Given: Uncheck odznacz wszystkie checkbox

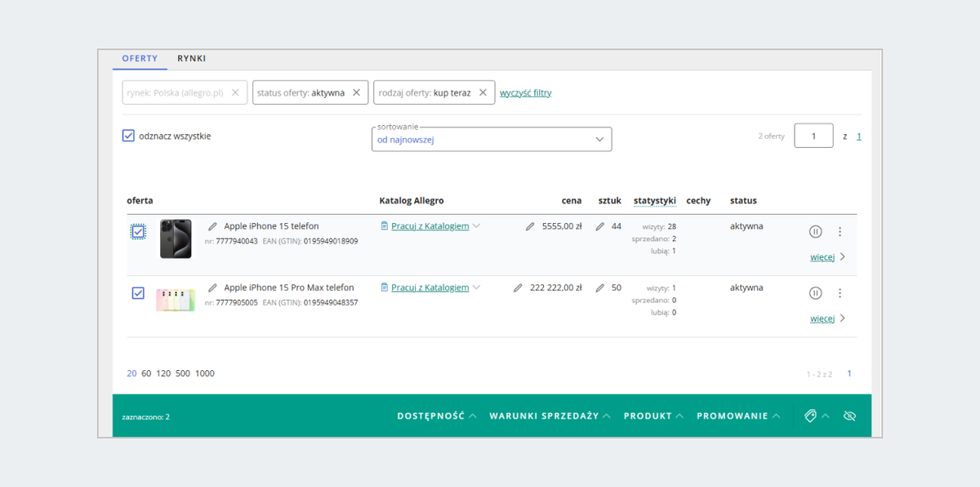Looking at the screenshot, I should (x=128, y=136).
